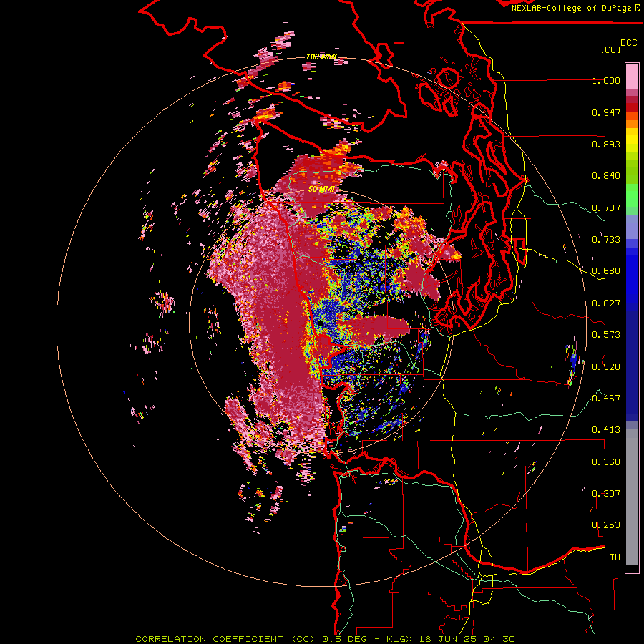Click the TH threshold legend label
644x644 pixels.
tap(615, 557)
